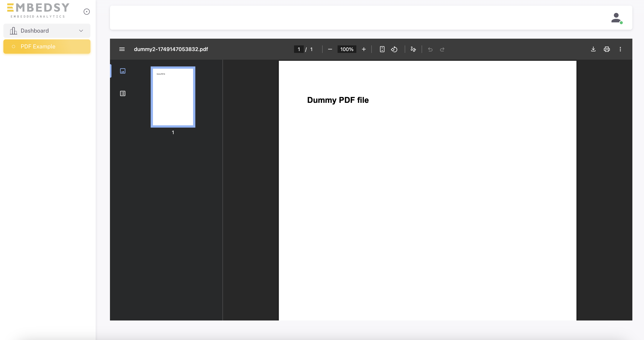Open the PDF annotation drawing tool
The width and height of the screenshot is (644, 340).
[x=413, y=49]
